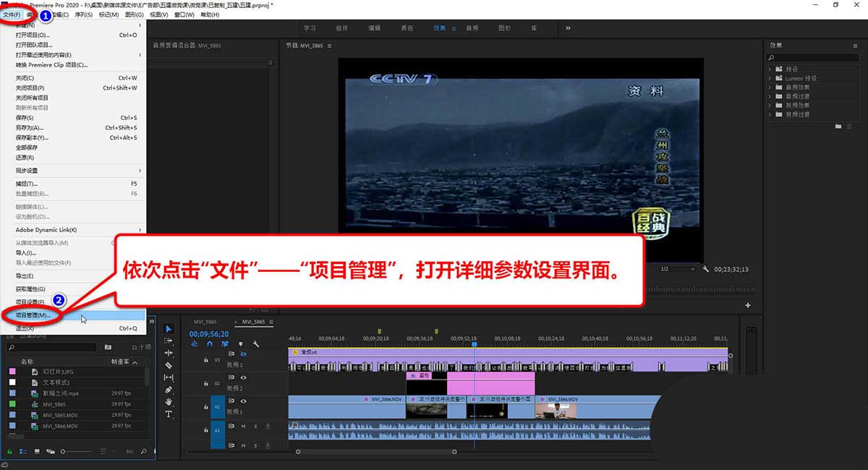868x470 pixels.
Task: Open the 1/2 playback resolution dropdown
Action: [678, 269]
